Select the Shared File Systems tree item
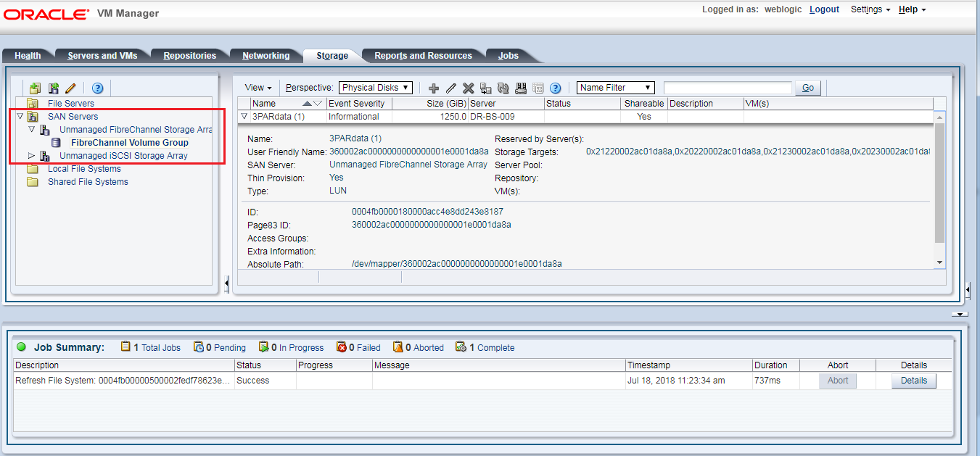 (88, 182)
